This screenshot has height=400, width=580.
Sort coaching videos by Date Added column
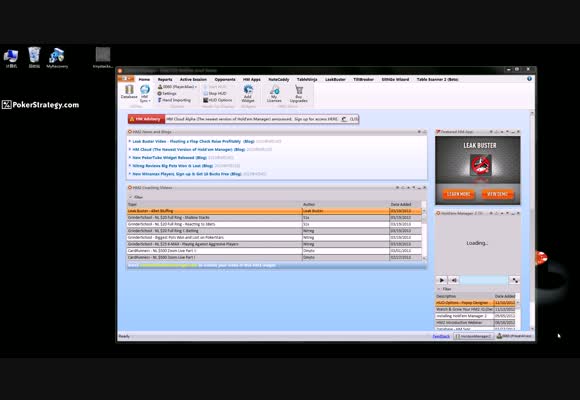(405, 204)
